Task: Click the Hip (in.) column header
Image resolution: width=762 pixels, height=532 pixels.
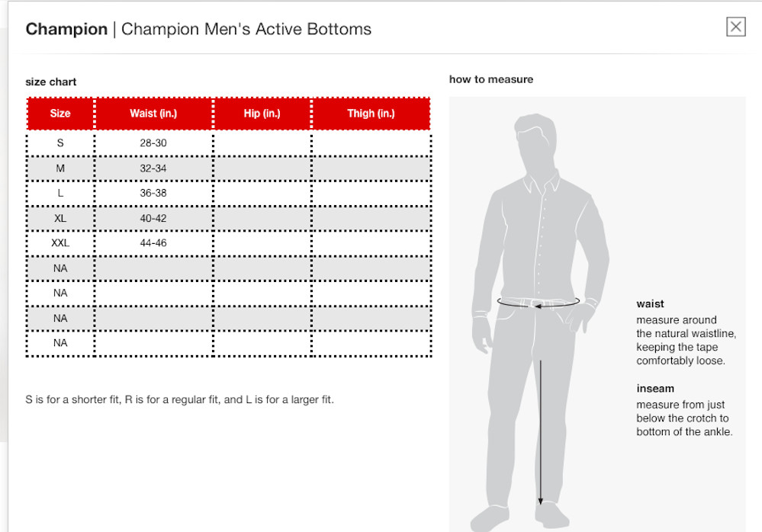Action: click(262, 114)
